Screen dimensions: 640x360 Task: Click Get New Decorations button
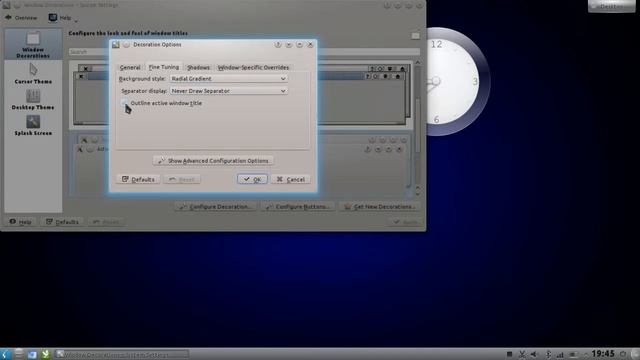coord(380,207)
